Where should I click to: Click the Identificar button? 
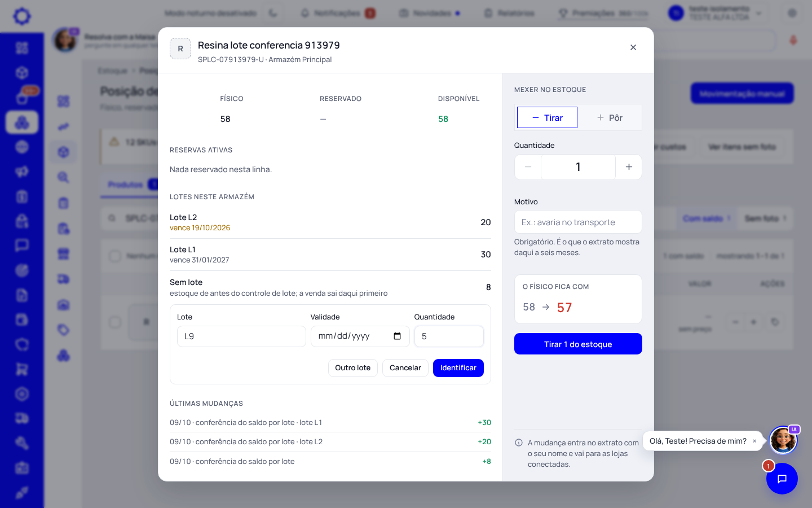click(458, 367)
